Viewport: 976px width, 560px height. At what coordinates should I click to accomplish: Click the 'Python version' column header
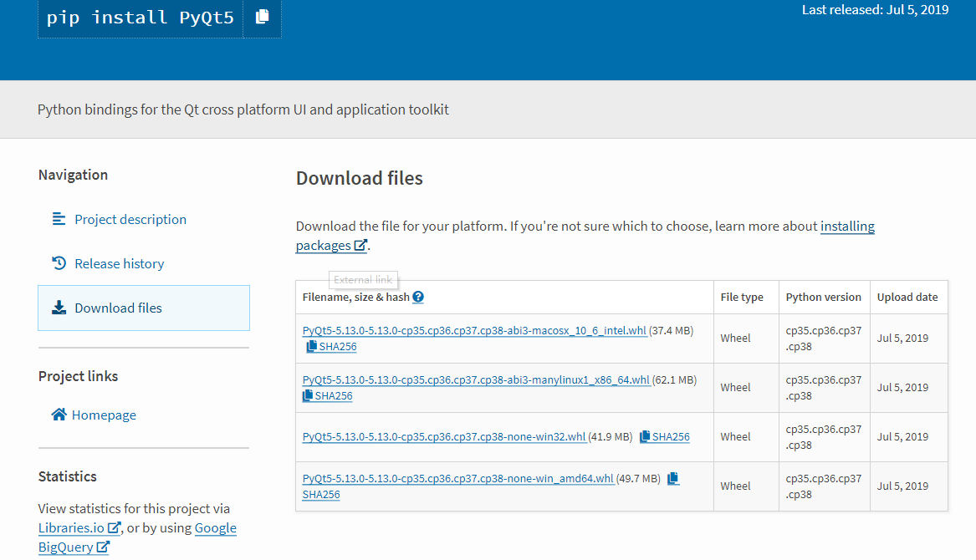824,297
